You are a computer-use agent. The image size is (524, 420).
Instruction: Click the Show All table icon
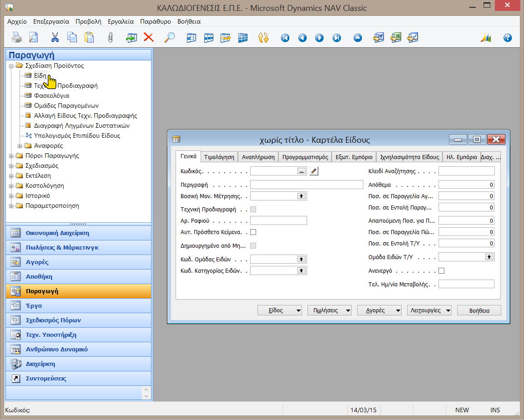(243, 38)
